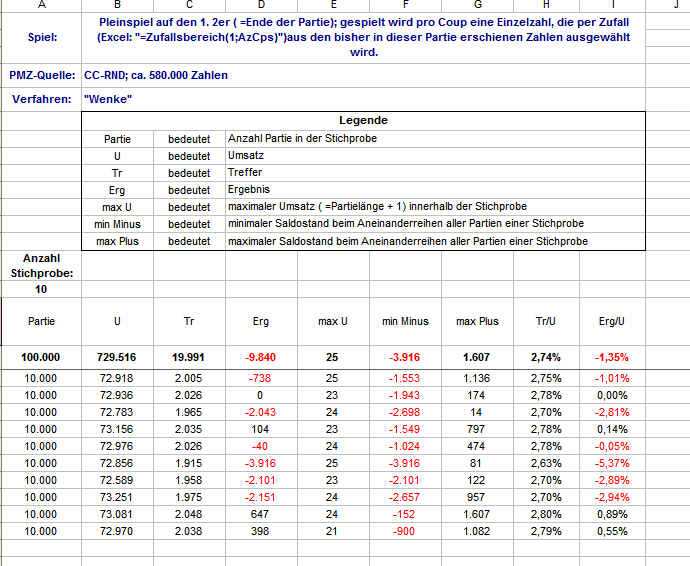Select the cell with value 0,89%
690x566 pixels.
pyautogui.click(x=611, y=514)
